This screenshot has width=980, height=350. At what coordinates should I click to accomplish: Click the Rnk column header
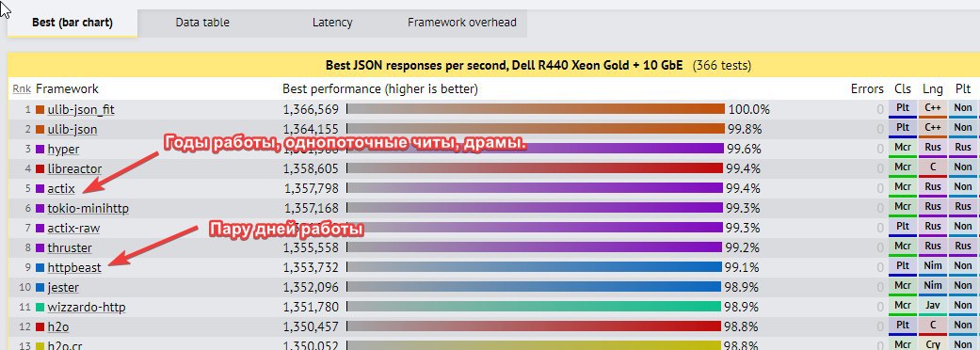[x=22, y=89]
